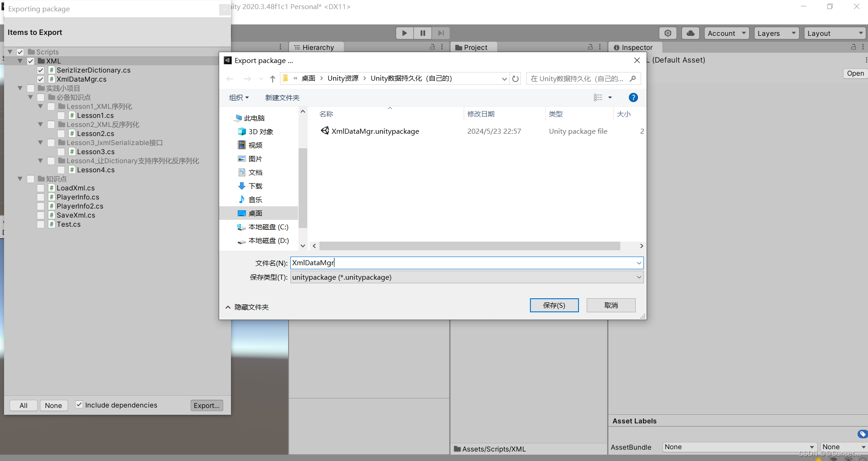Check the PlayerInfo.cs checkbox
The height and width of the screenshot is (461, 868).
point(41,197)
